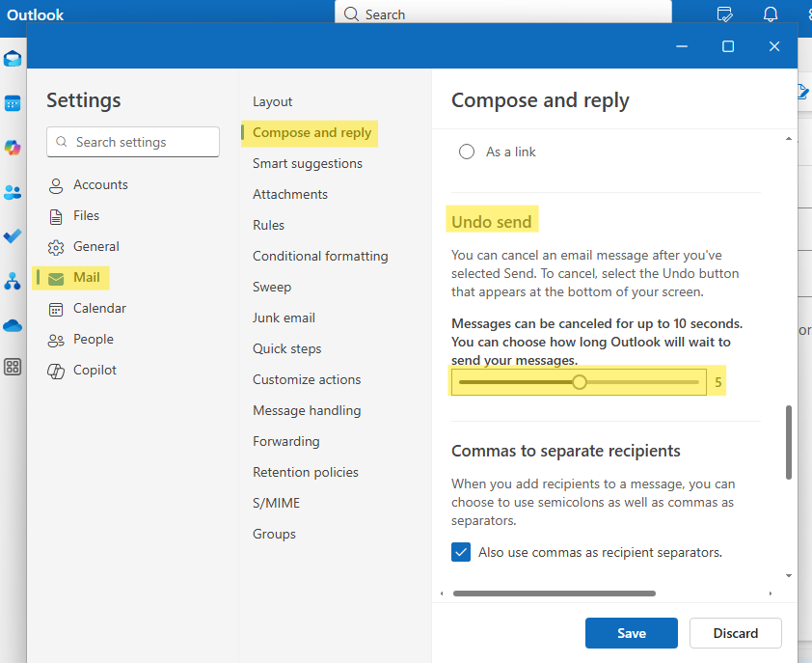This screenshot has height=663, width=812.
Task: Click the 'Undo send' heading
Action: (x=492, y=222)
